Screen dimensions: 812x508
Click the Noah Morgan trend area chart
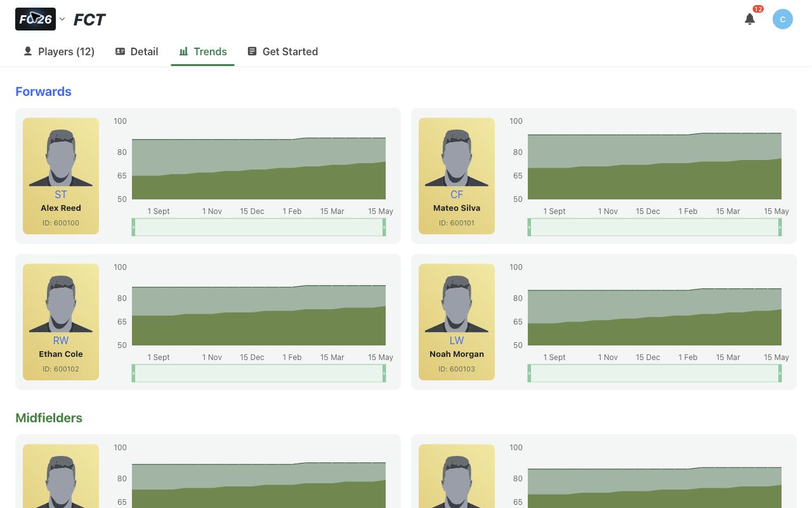[x=655, y=316]
